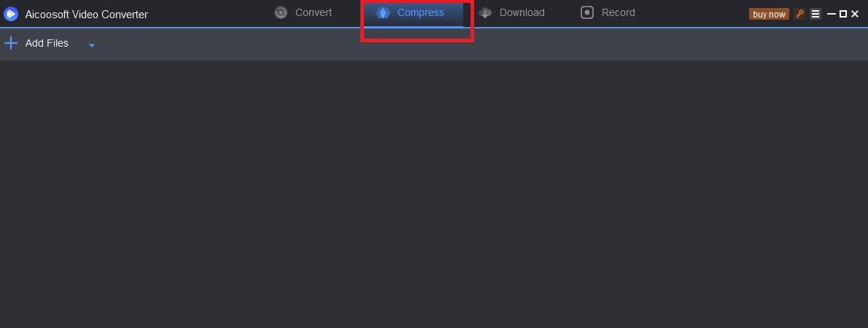
Task: Click the empty file list area
Action: [434, 194]
